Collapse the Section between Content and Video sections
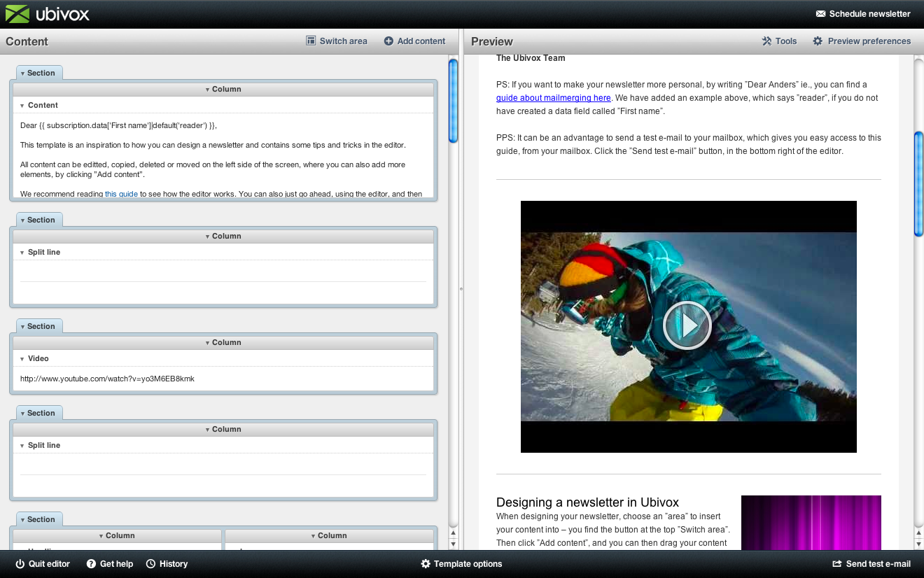 (38, 220)
